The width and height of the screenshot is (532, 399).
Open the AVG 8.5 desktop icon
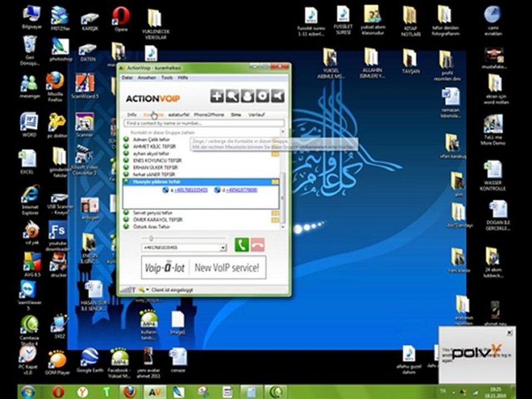pos(32,265)
